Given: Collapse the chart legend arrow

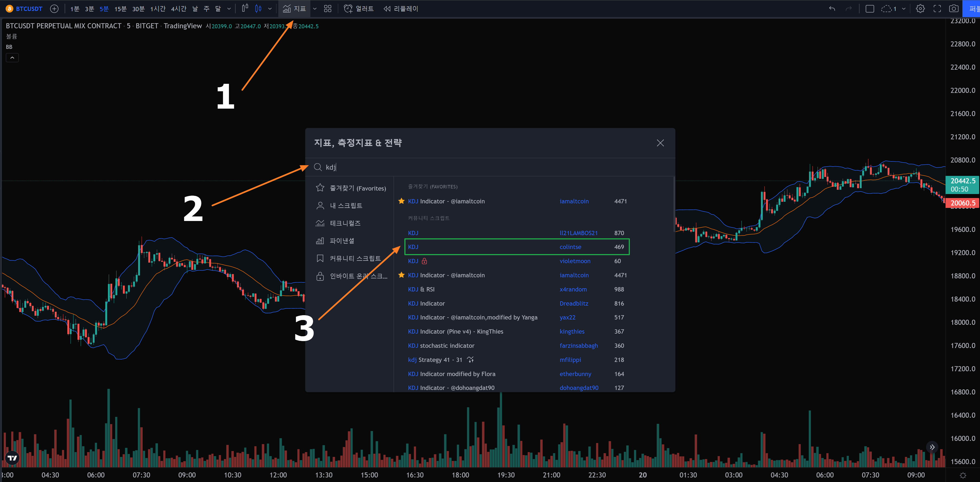Looking at the screenshot, I should pos(12,58).
